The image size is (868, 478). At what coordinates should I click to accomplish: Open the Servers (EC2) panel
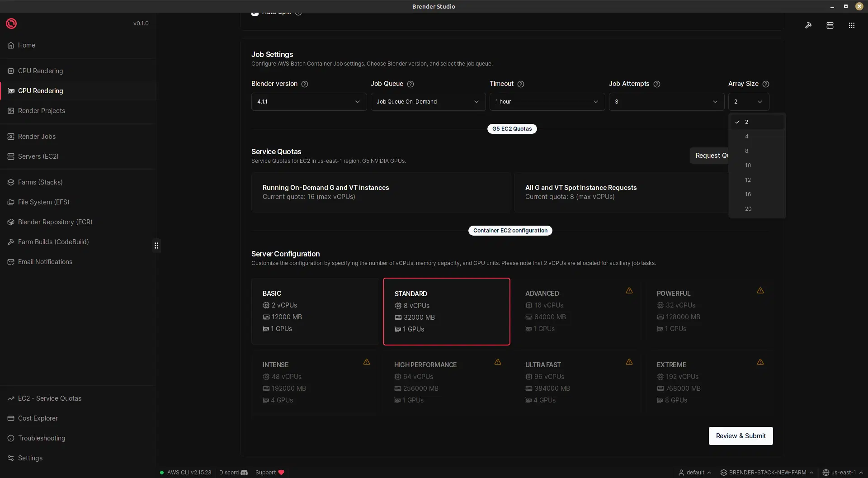click(38, 156)
